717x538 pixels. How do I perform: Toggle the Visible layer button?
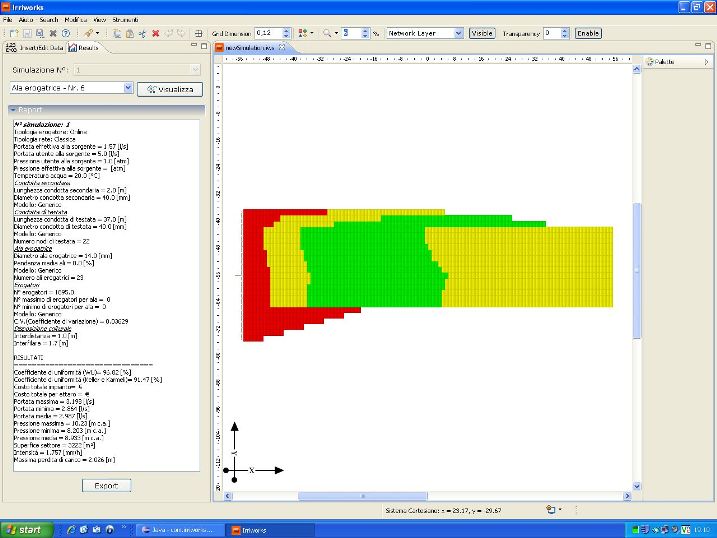point(482,33)
